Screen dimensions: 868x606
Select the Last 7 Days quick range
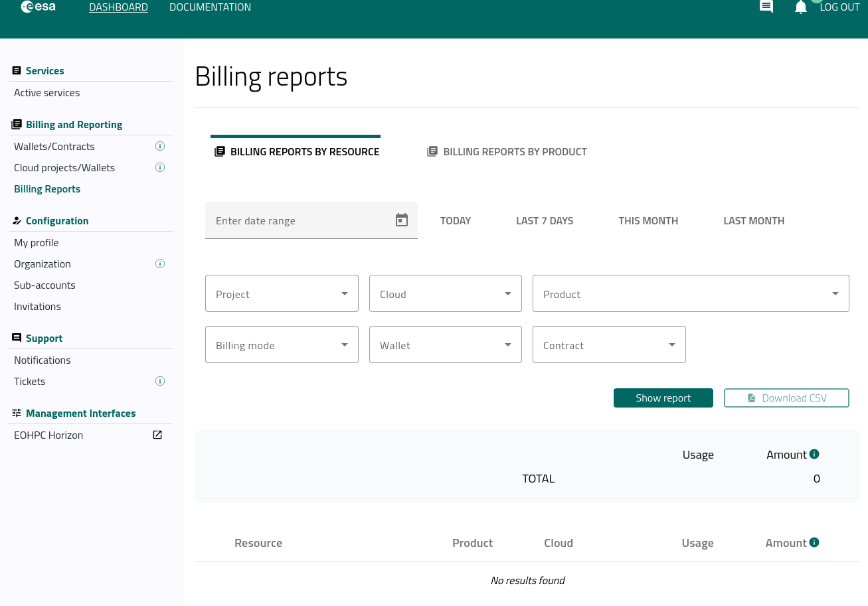545,220
